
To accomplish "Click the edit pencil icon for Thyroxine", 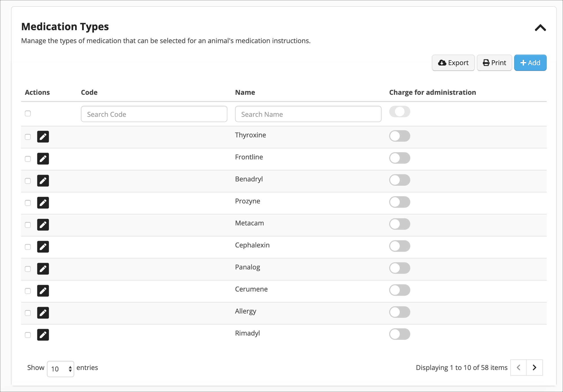I will (43, 136).
